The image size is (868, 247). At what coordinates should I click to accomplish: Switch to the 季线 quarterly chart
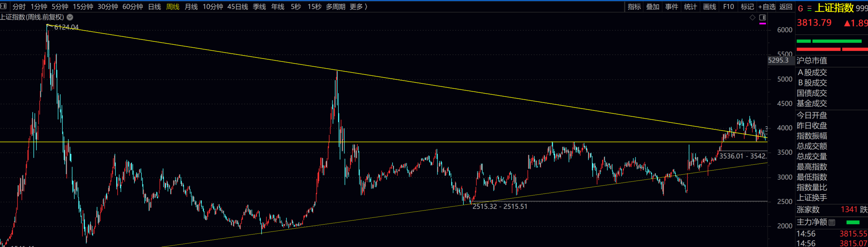tap(259, 6)
